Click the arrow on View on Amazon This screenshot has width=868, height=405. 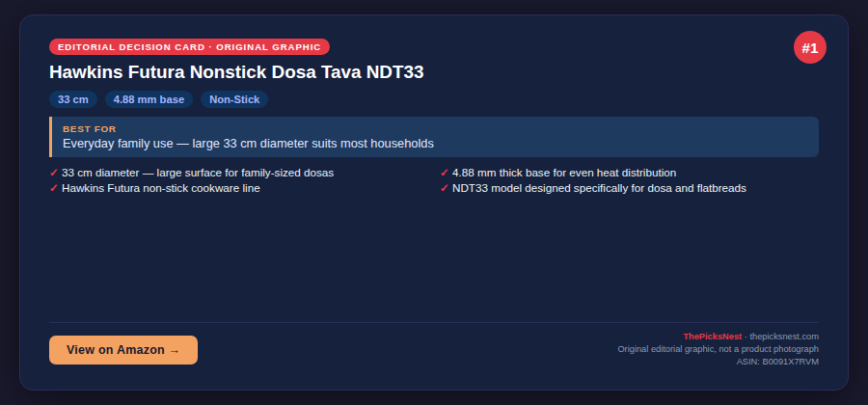[175, 351]
